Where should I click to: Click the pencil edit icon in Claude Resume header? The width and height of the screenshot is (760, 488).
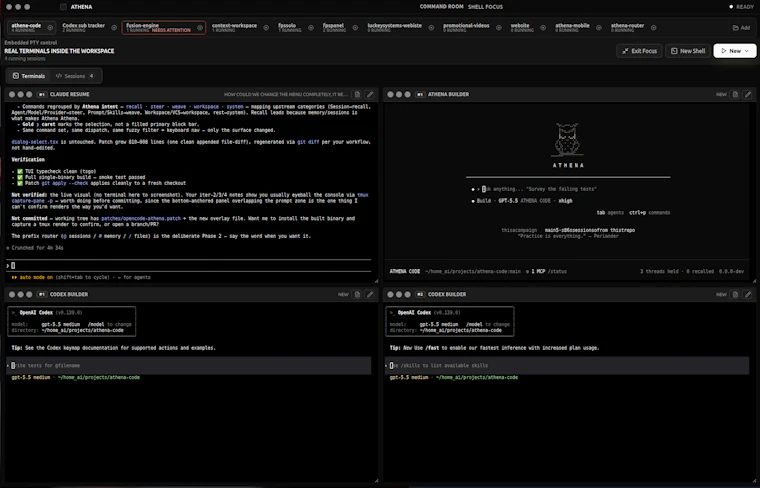point(370,94)
